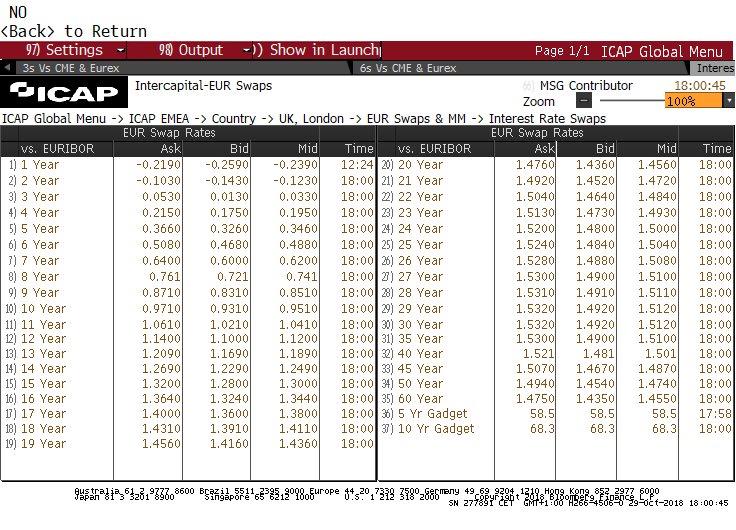
Task: Select the partially visible Interest tab
Action: point(714,68)
